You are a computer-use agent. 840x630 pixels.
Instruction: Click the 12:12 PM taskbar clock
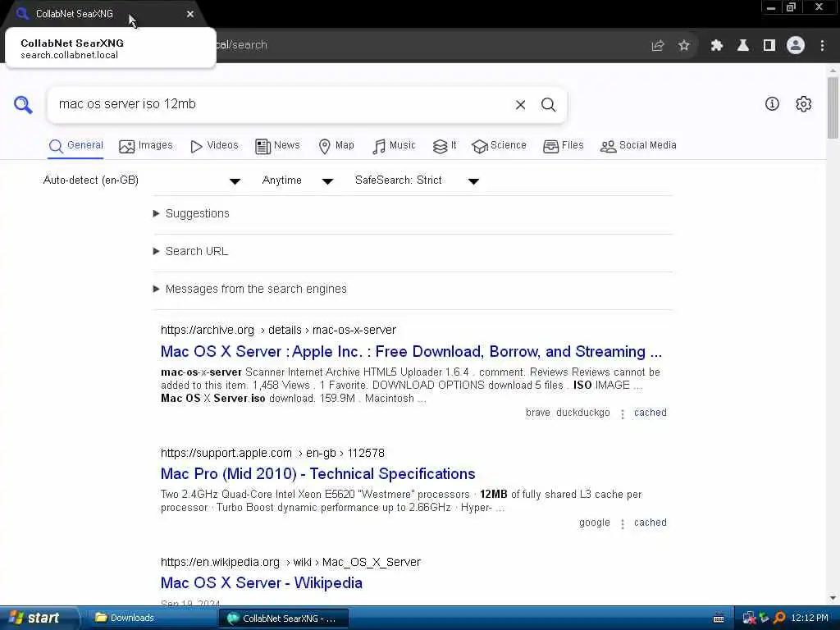tap(810, 619)
